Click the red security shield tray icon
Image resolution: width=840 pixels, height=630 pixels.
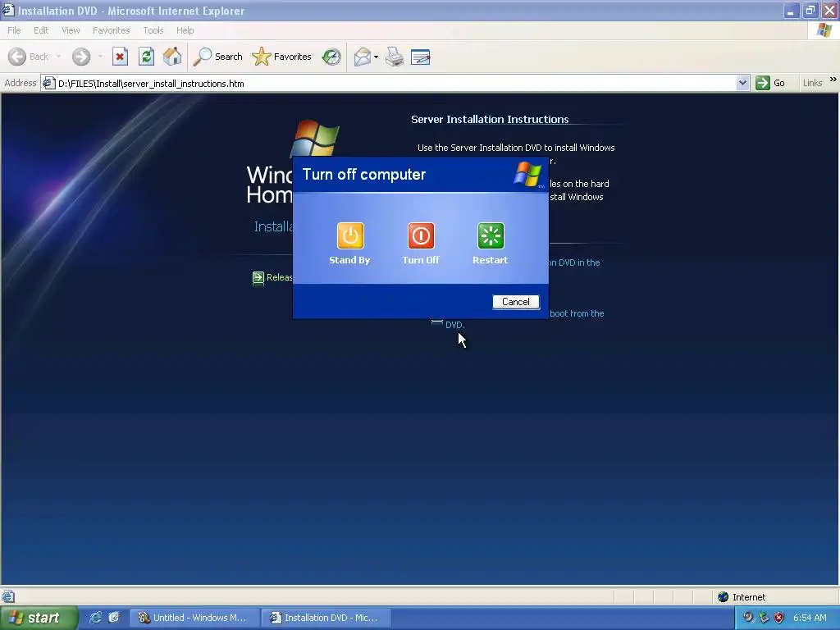pyautogui.click(x=779, y=618)
